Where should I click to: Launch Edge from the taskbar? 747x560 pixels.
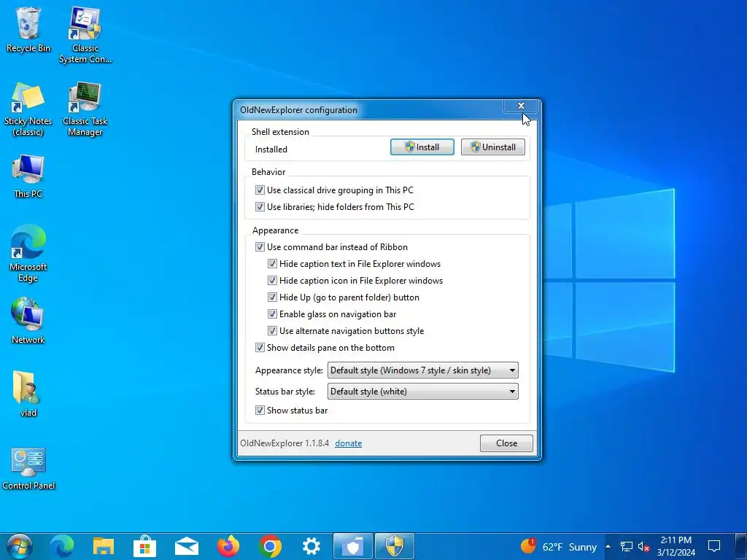tap(62, 546)
